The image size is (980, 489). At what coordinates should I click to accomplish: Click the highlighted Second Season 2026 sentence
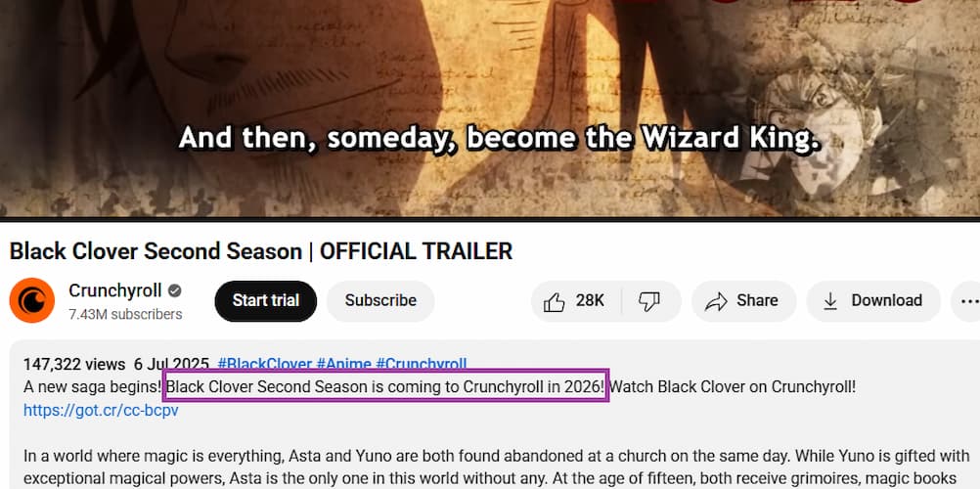point(385,387)
